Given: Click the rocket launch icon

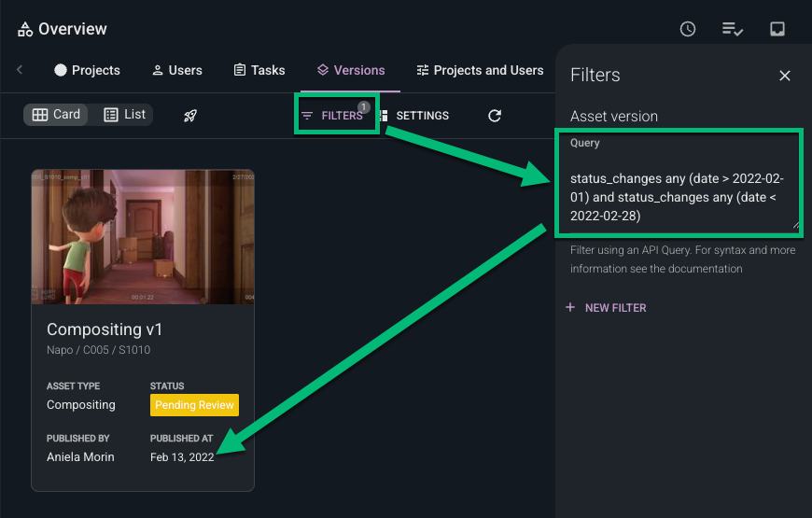Looking at the screenshot, I should 190,116.
